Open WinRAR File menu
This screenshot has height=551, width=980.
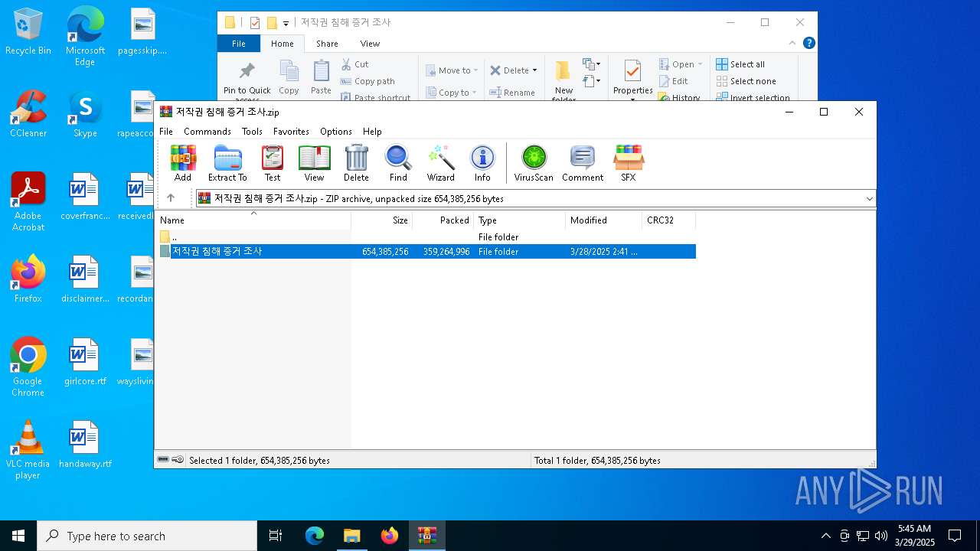(x=166, y=132)
